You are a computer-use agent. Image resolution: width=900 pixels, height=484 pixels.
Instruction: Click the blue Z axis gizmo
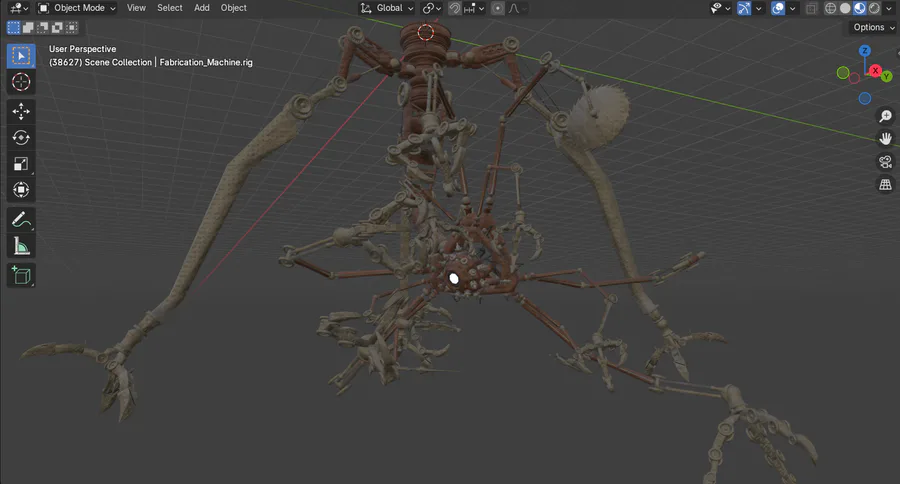pyautogui.click(x=865, y=51)
